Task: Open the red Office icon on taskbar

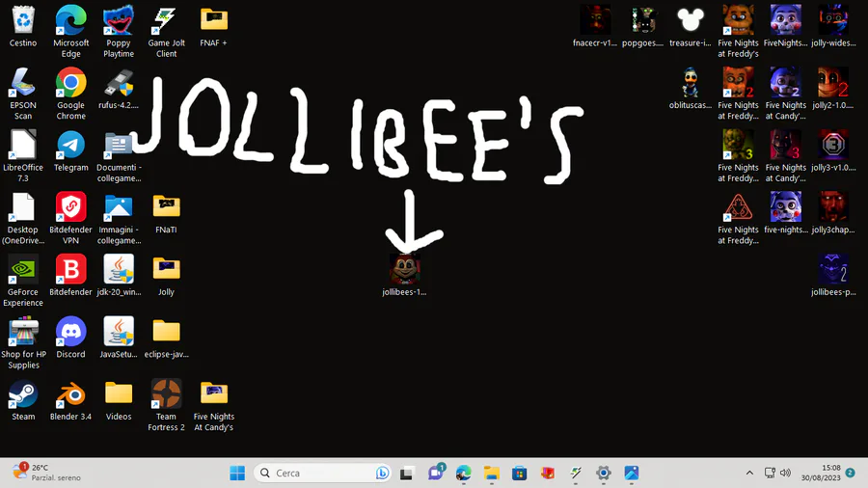Action: coord(548,474)
